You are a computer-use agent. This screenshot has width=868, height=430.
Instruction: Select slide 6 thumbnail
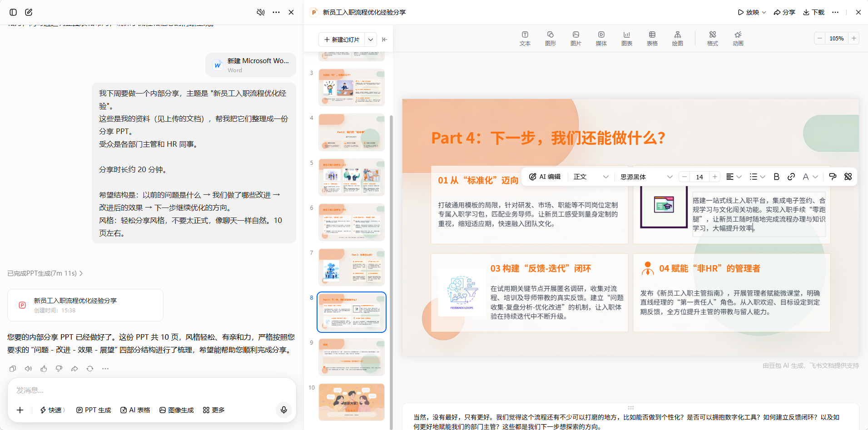pyautogui.click(x=352, y=222)
